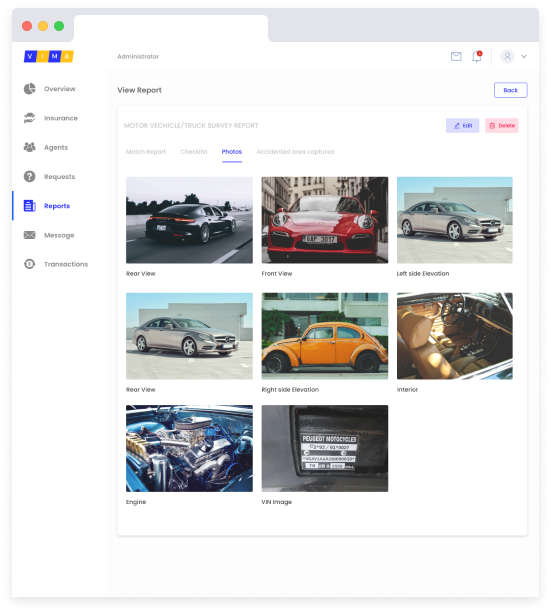
Task: Click 'MOTOR VECHICLE/TRUCK SURVEY REPORT' title
Action: (x=191, y=125)
